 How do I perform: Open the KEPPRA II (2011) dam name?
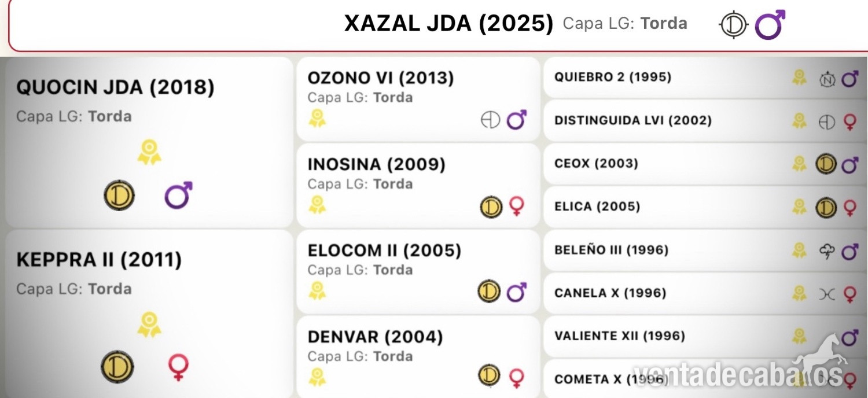tap(99, 260)
